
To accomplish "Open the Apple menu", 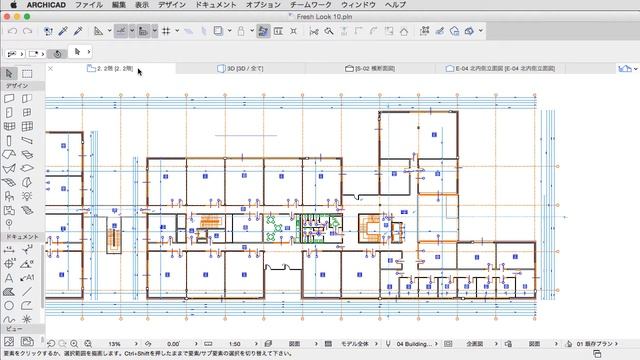I will tap(13, 5).
